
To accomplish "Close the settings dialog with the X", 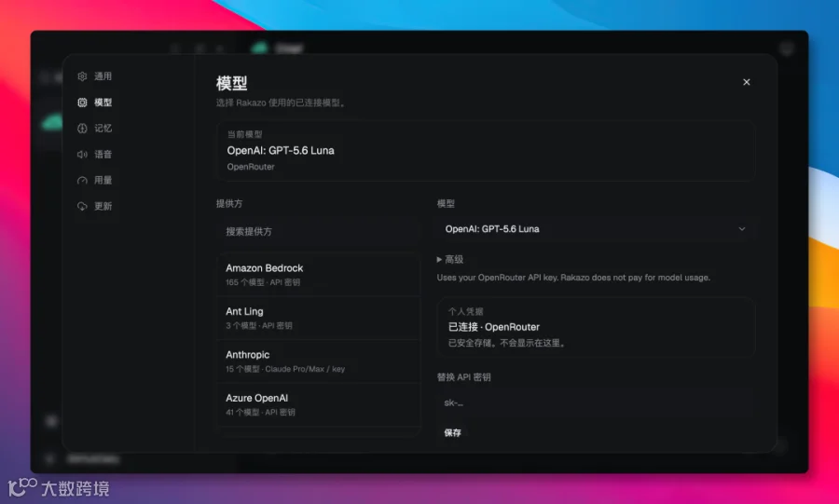I will (747, 82).
